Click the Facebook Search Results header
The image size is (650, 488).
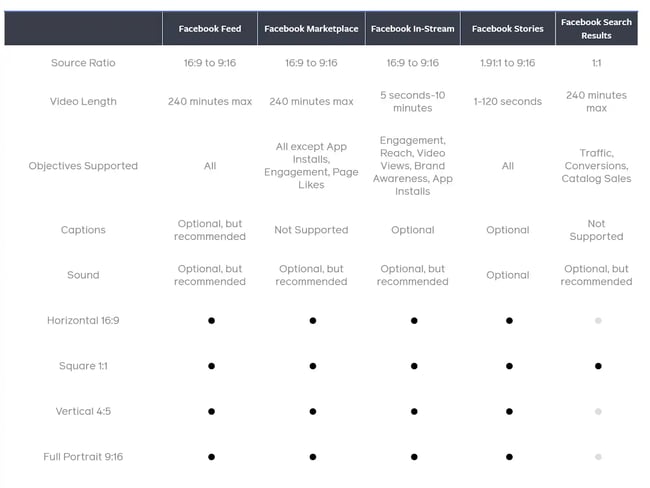[x=596, y=29]
